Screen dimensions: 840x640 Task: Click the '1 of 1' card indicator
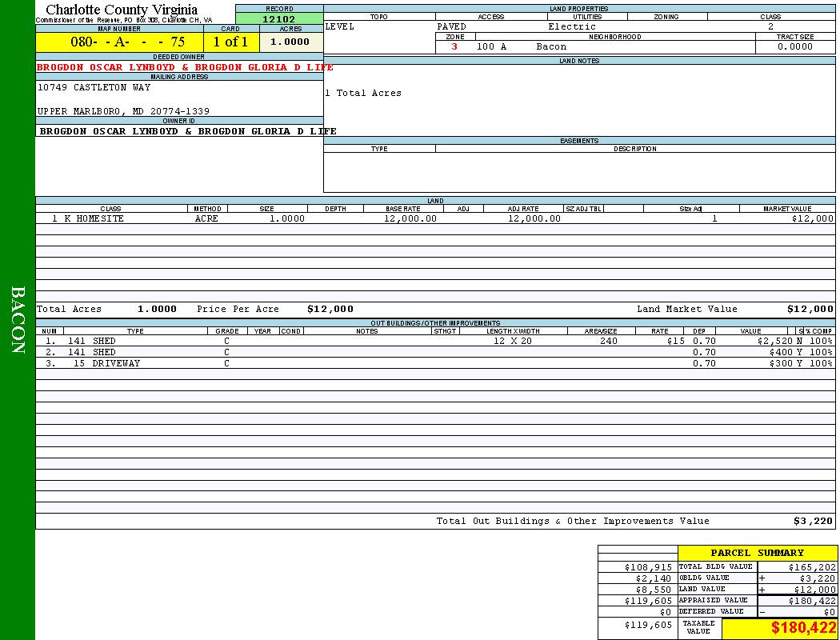pyautogui.click(x=230, y=42)
